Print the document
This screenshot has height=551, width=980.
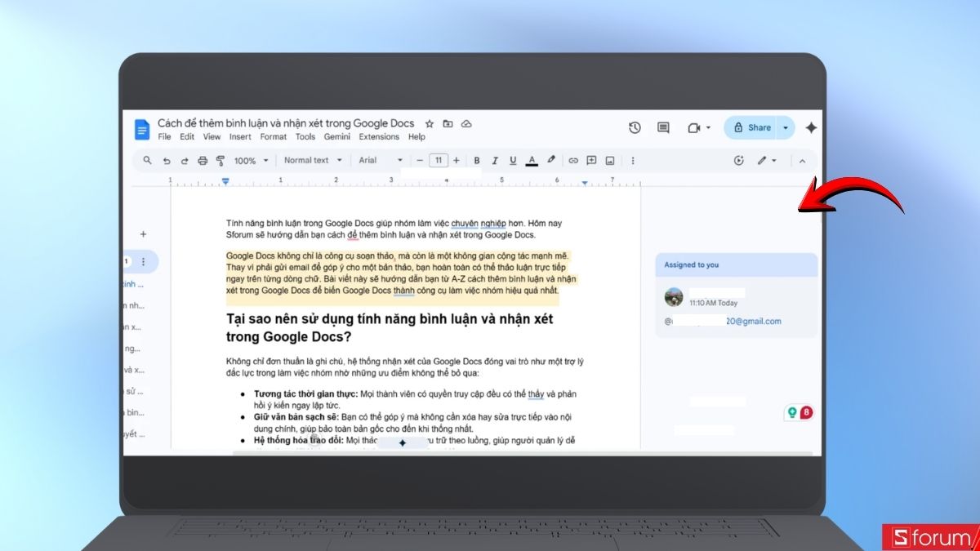tap(203, 161)
